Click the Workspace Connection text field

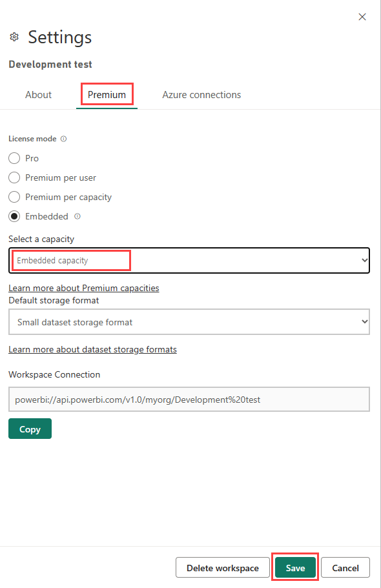pos(189,399)
